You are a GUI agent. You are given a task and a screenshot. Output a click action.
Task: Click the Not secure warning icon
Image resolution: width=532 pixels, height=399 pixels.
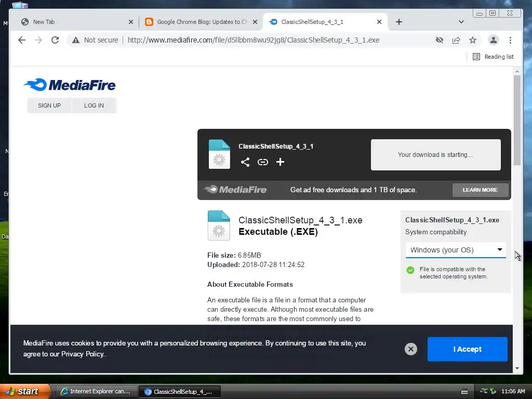coord(76,40)
